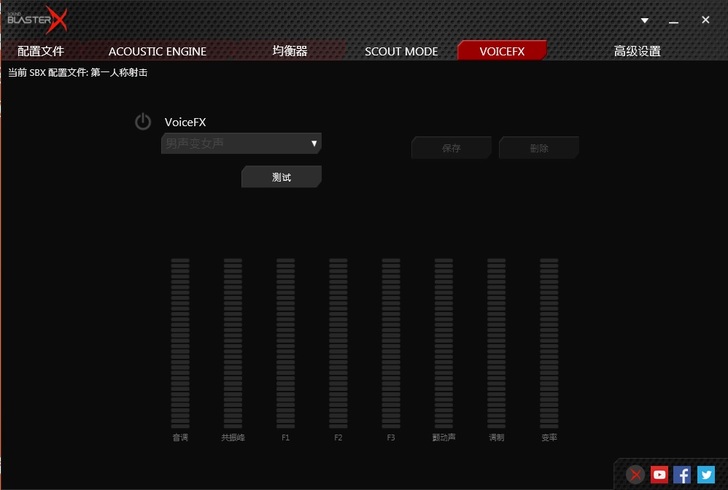The image size is (728, 490).
Task: Adjust the F2 slider bar
Action: (338, 343)
